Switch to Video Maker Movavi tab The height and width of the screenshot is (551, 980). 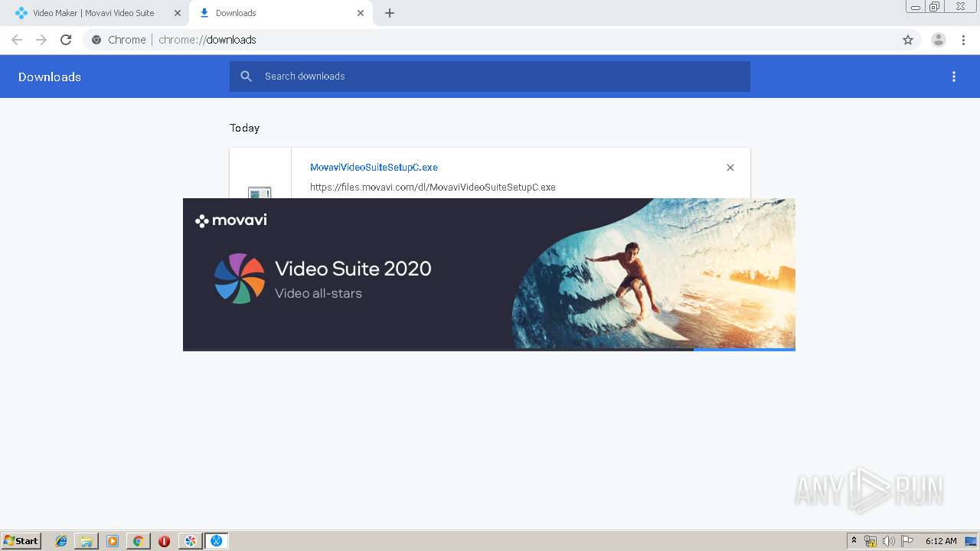[x=93, y=13]
